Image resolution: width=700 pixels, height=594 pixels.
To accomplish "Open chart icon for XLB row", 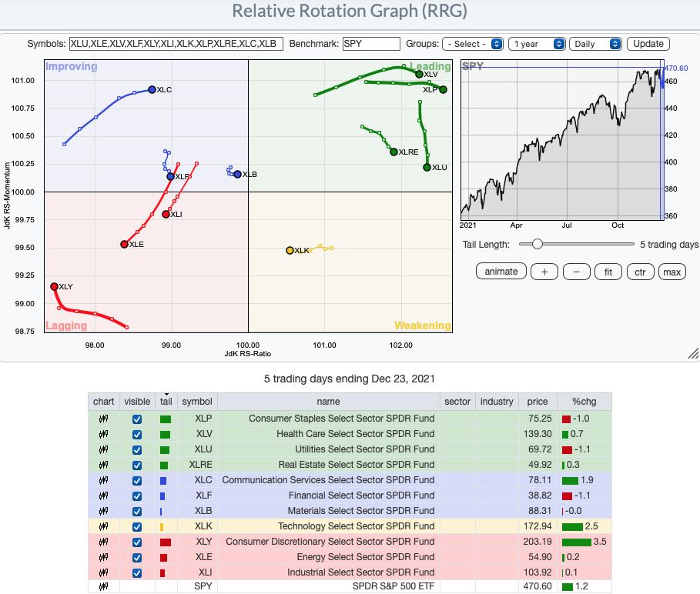I will (103, 511).
